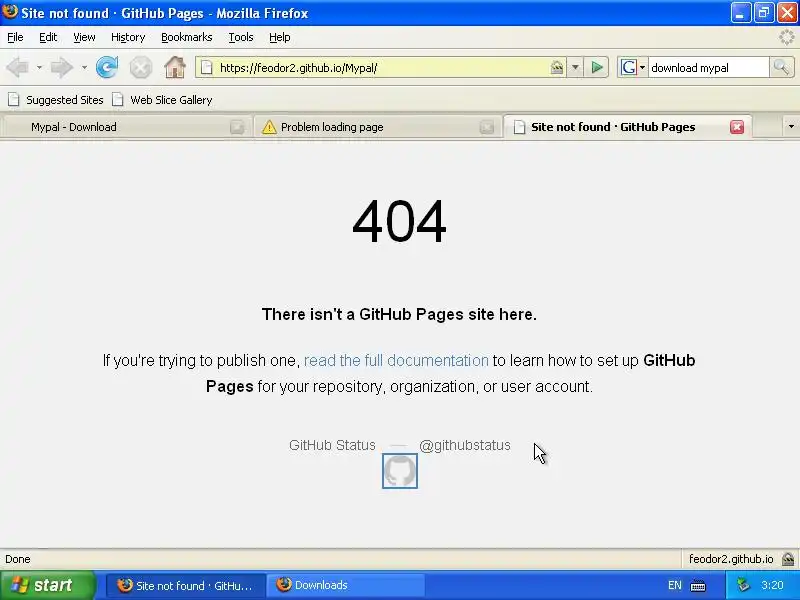Click the Octocat logo on the page
The height and width of the screenshot is (600, 800).
point(399,471)
